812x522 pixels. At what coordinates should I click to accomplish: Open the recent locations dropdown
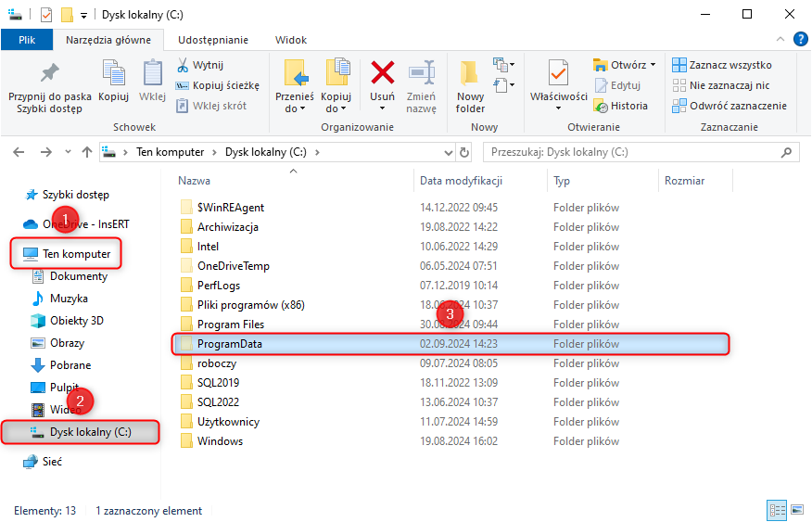point(68,152)
